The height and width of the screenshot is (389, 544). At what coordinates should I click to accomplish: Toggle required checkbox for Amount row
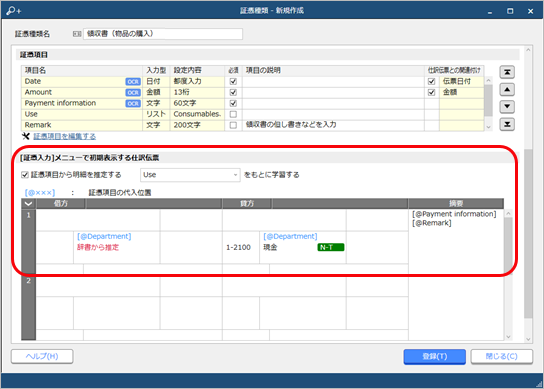coord(233,92)
